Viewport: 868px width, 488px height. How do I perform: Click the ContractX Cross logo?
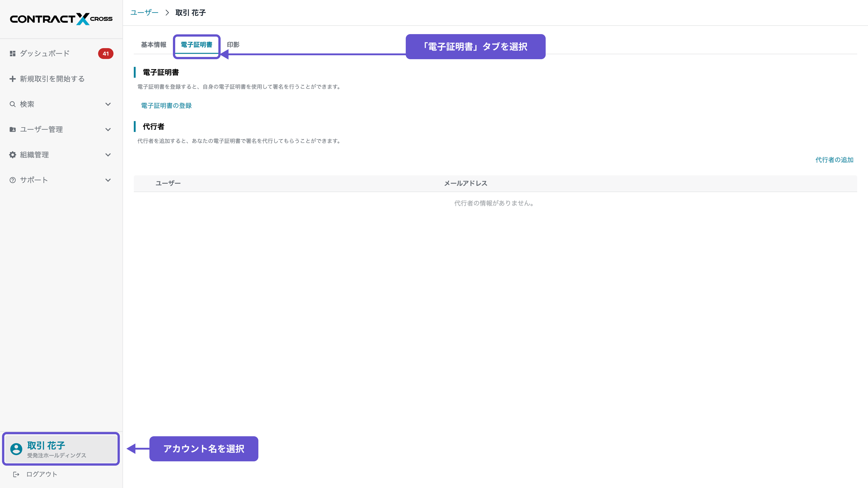coord(61,19)
